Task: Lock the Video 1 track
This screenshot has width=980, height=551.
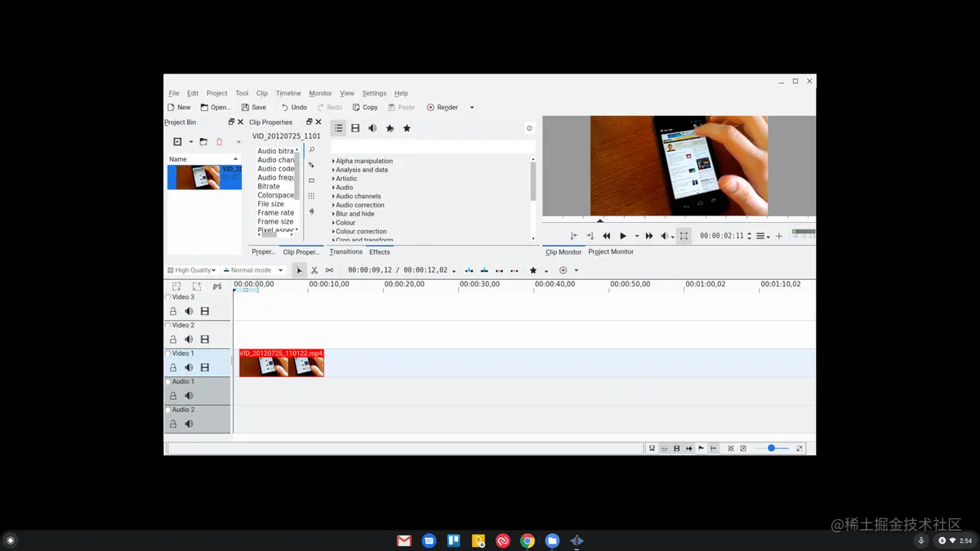Action: pos(173,367)
